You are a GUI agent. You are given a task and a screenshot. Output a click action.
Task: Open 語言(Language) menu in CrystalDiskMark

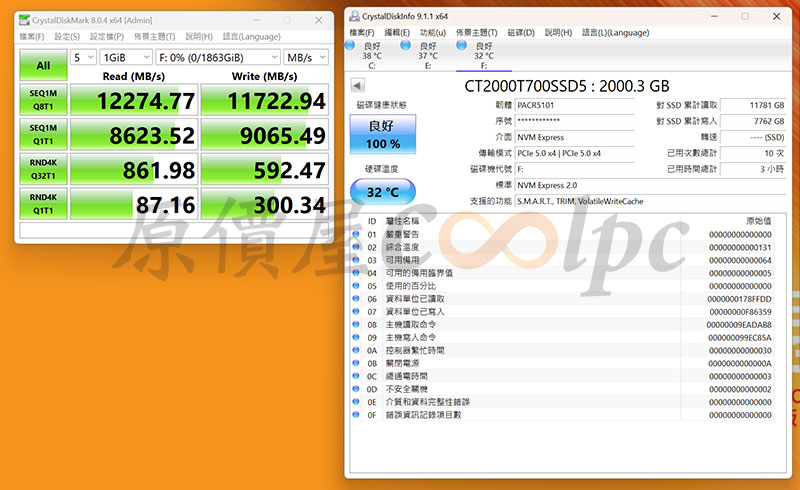(252, 37)
